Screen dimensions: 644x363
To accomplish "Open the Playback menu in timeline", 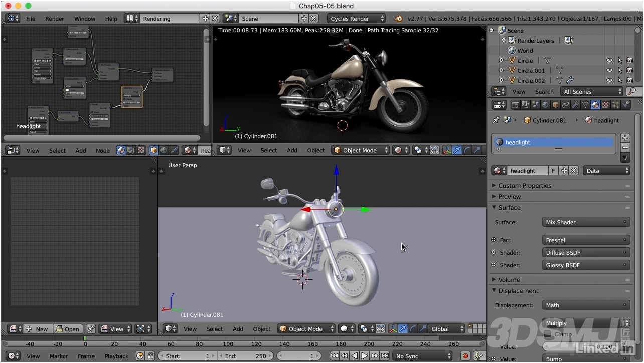I will pyautogui.click(x=116, y=356).
